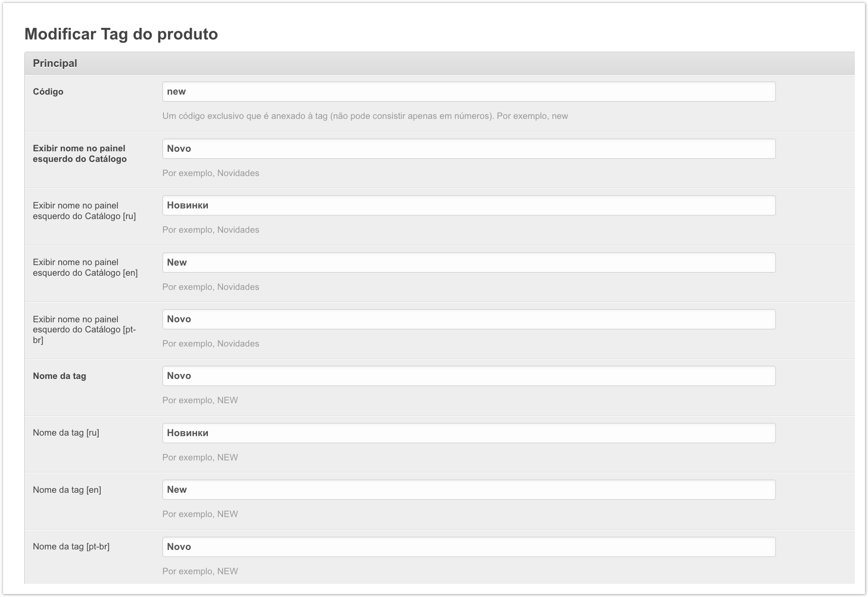
Task: Focus the main catalog panel name field
Action: [x=468, y=149]
